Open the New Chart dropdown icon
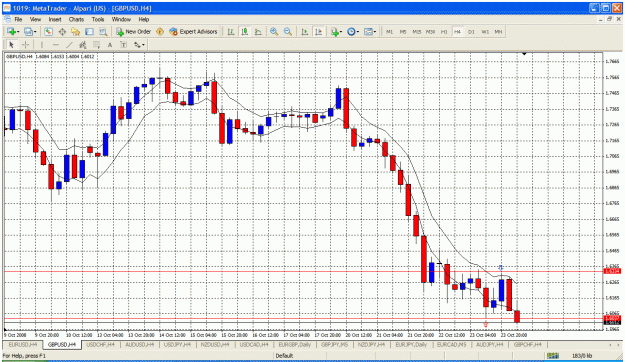 12,31
